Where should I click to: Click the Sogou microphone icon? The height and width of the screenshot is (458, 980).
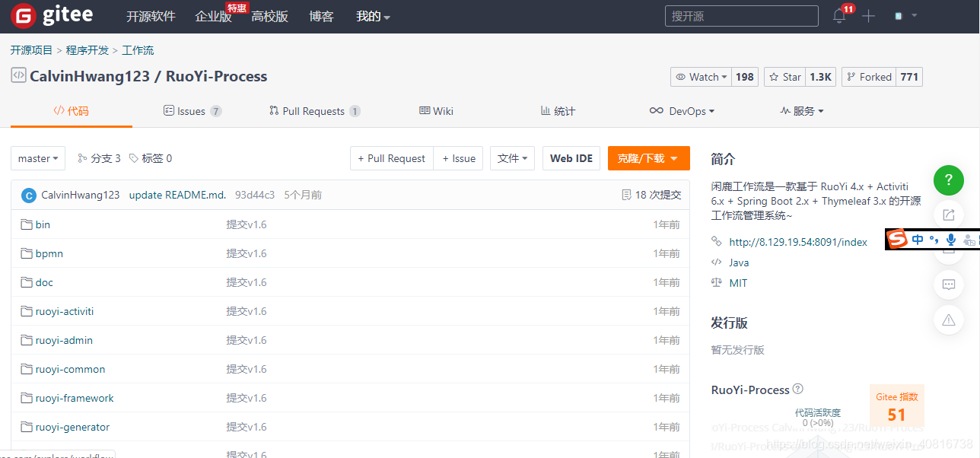951,240
